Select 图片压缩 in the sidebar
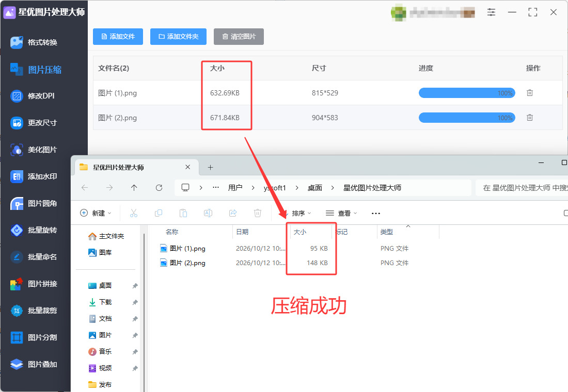568x392 pixels. [36, 69]
